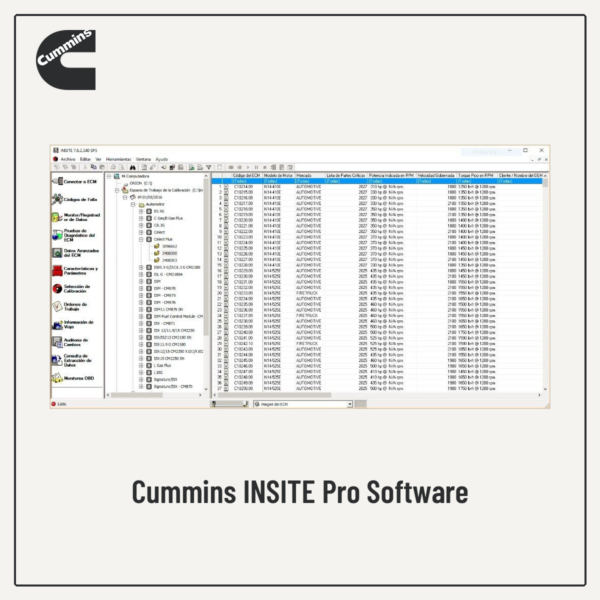Sort by Lista de Partes Críticas header
The height and width of the screenshot is (600, 600).
point(346,175)
